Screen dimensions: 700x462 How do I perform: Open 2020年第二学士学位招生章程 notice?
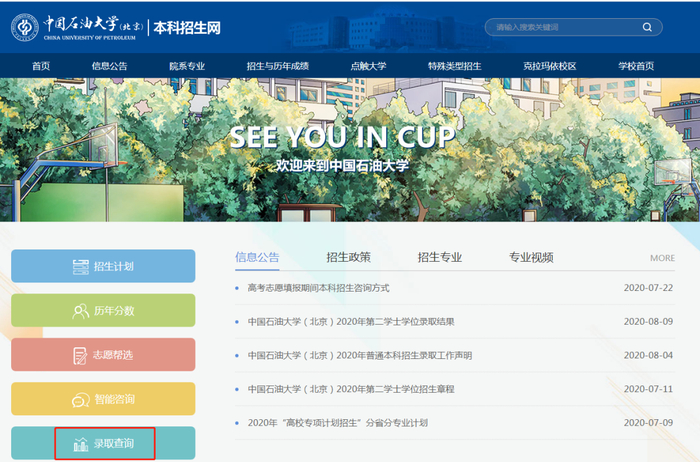[351, 389]
